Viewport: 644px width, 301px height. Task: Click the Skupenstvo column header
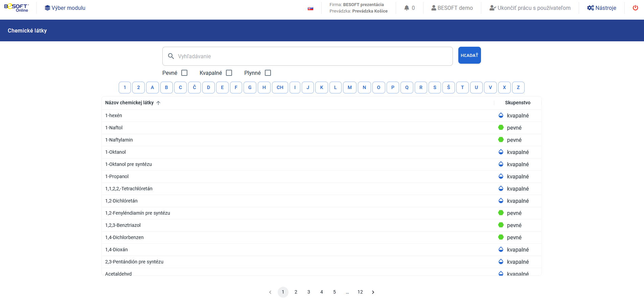click(x=517, y=103)
